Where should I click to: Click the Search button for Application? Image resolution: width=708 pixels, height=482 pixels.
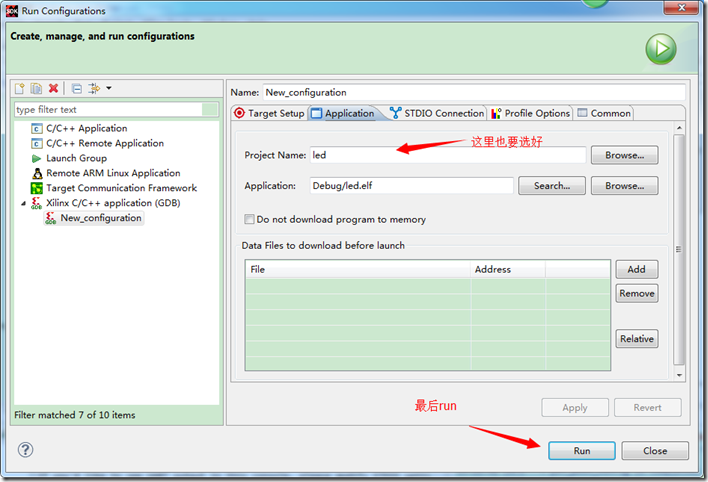(552, 186)
